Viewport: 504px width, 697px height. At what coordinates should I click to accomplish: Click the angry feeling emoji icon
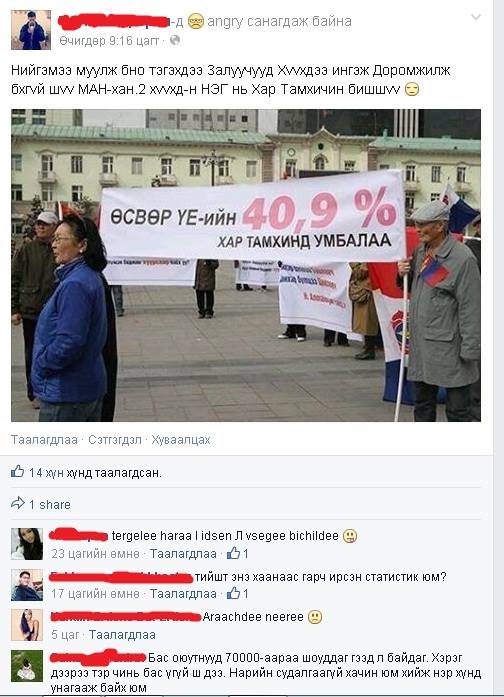pos(196,21)
